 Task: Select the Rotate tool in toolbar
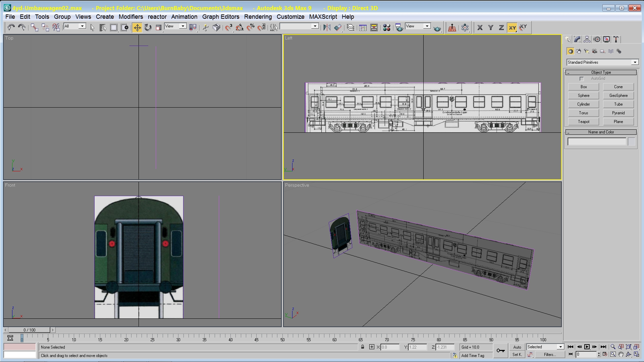tap(148, 28)
